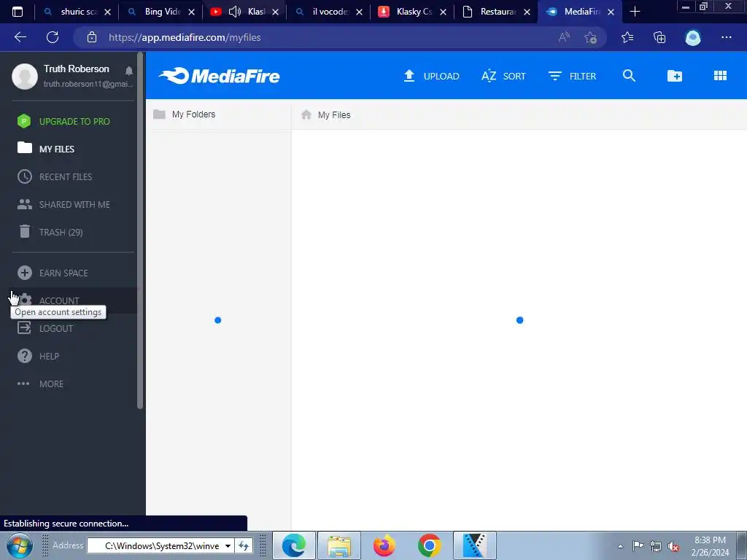Viewport: 747px width, 560px height.
Task: Click the browser profile avatar icon
Action: [693, 37]
